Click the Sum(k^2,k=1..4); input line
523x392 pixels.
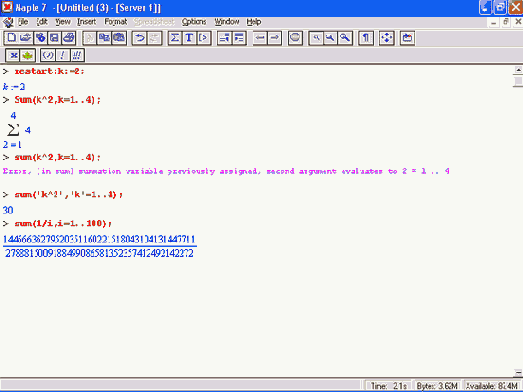pyautogui.click(x=57, y=100)
